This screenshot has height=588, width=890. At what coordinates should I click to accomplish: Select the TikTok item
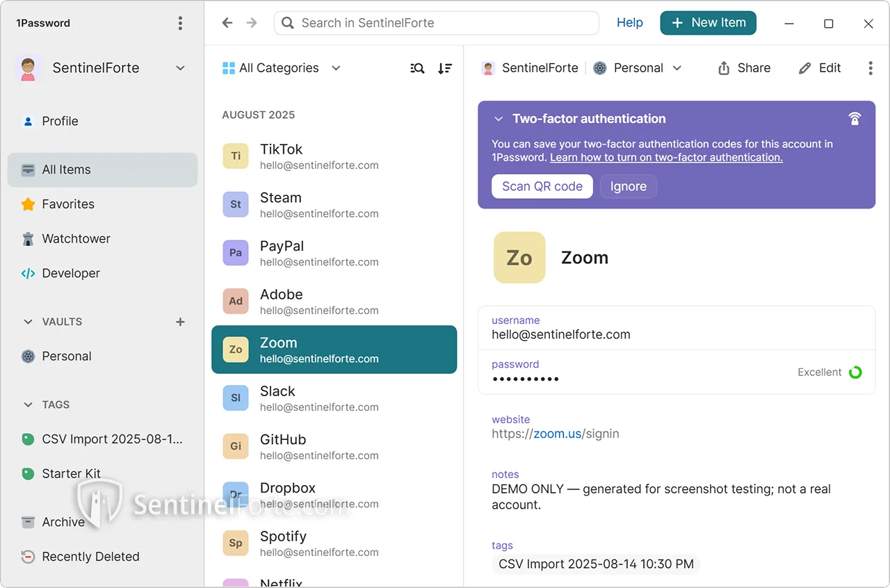click(x=334, y=156)
